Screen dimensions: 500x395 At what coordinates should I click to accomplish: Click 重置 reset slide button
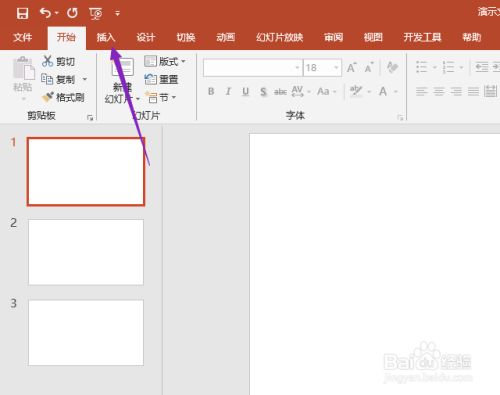[161, 79]
